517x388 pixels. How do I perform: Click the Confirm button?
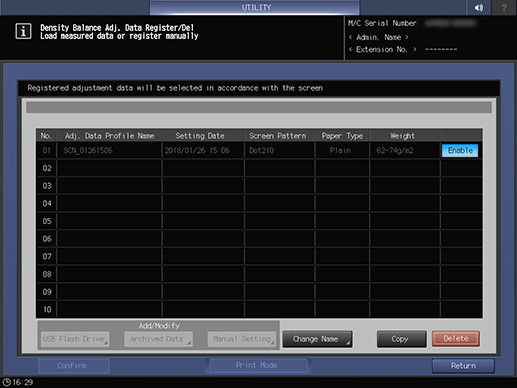73,366
